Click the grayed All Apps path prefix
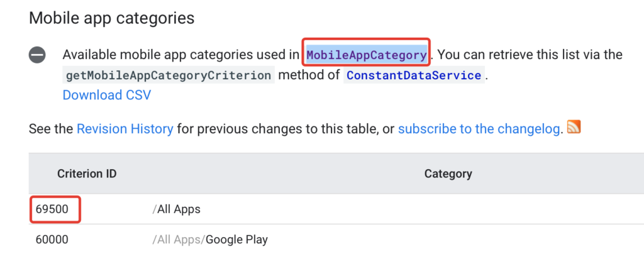644x254 pixels. [x=179, y=240]
